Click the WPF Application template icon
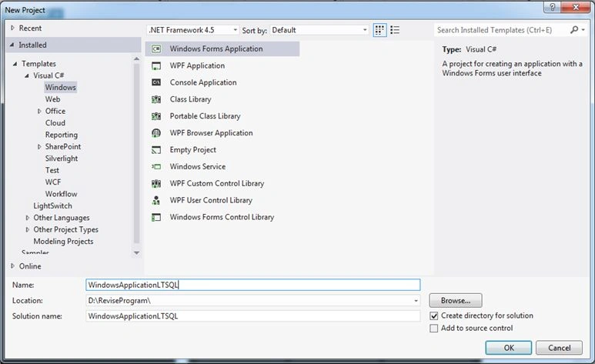The image size is (595, 364). coord(156,66)
